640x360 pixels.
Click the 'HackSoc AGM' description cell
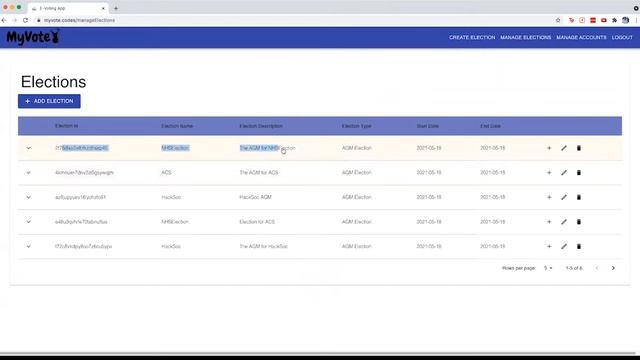[255, 197]
